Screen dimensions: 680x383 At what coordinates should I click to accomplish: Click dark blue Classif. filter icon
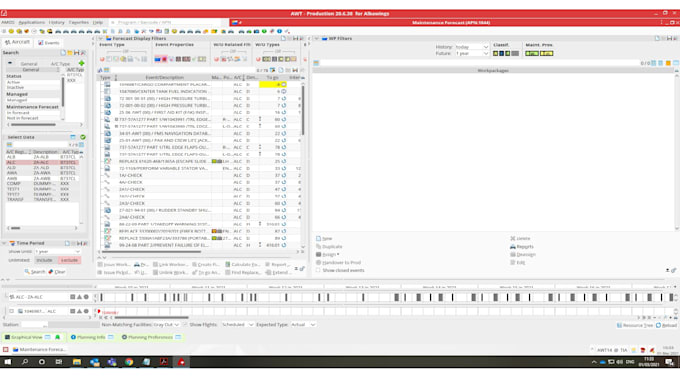coord(501,53)
